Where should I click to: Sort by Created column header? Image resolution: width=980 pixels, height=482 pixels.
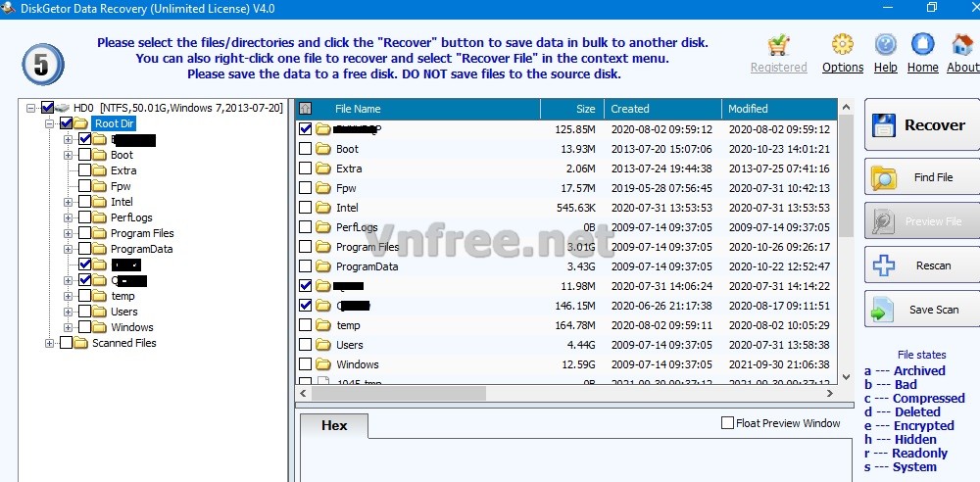pos(663,109)
